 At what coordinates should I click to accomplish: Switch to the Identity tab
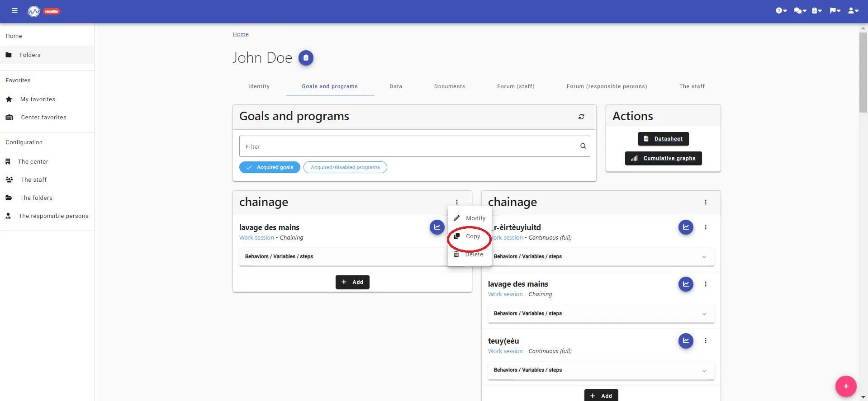click(x=259, y=86)
